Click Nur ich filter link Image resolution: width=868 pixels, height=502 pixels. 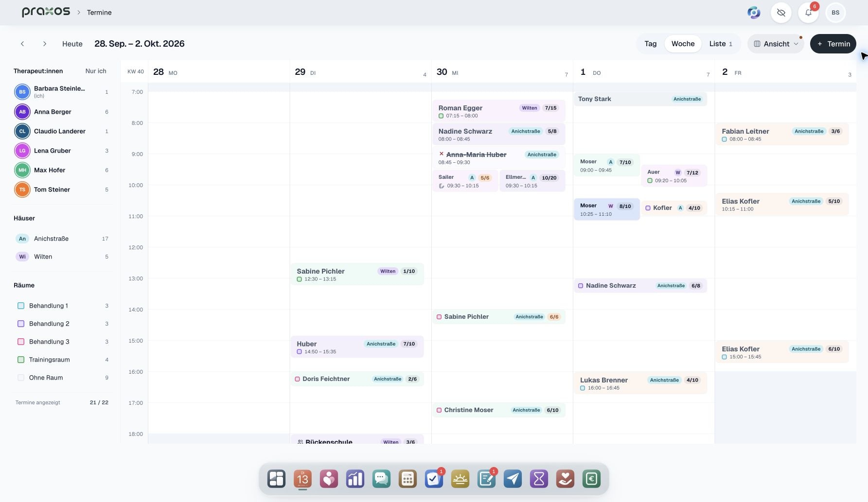[96, 71]
